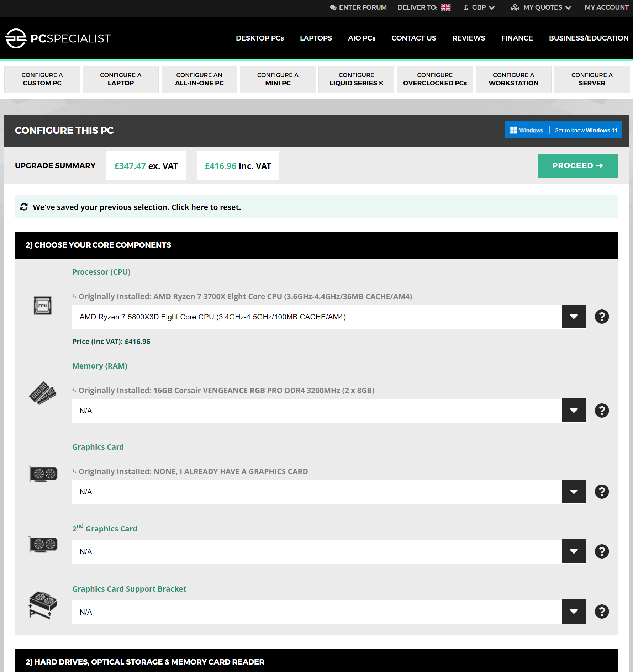The image size is (633, 672).
Task: Expand the Support Bracket dropdown arrow
Action: click(x=574, y=612)
